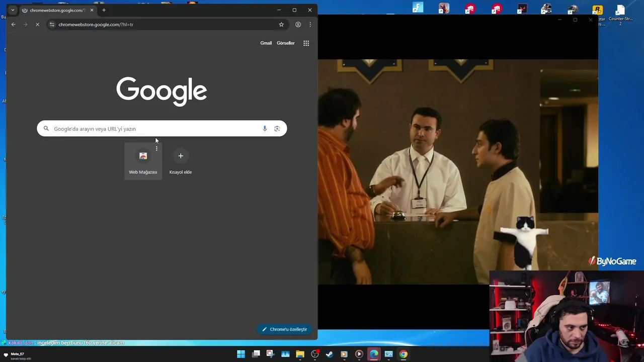Click the video frame in player window

pos(458,172)
